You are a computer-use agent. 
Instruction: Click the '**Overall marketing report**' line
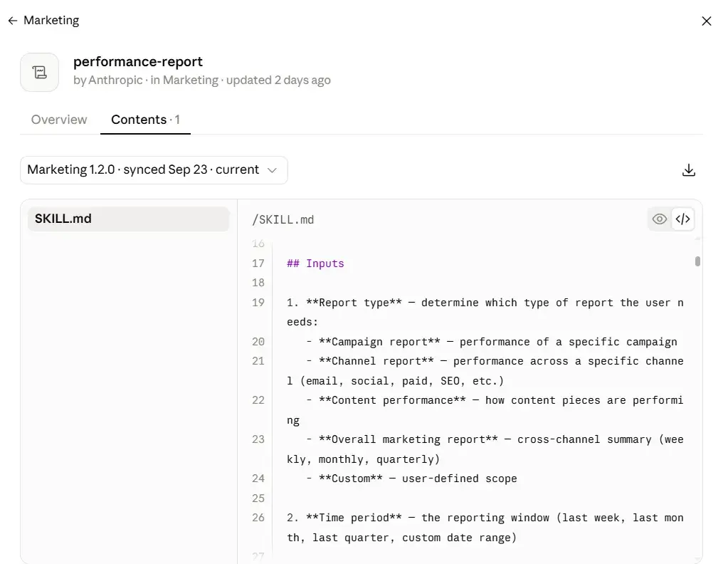(485, 449)
